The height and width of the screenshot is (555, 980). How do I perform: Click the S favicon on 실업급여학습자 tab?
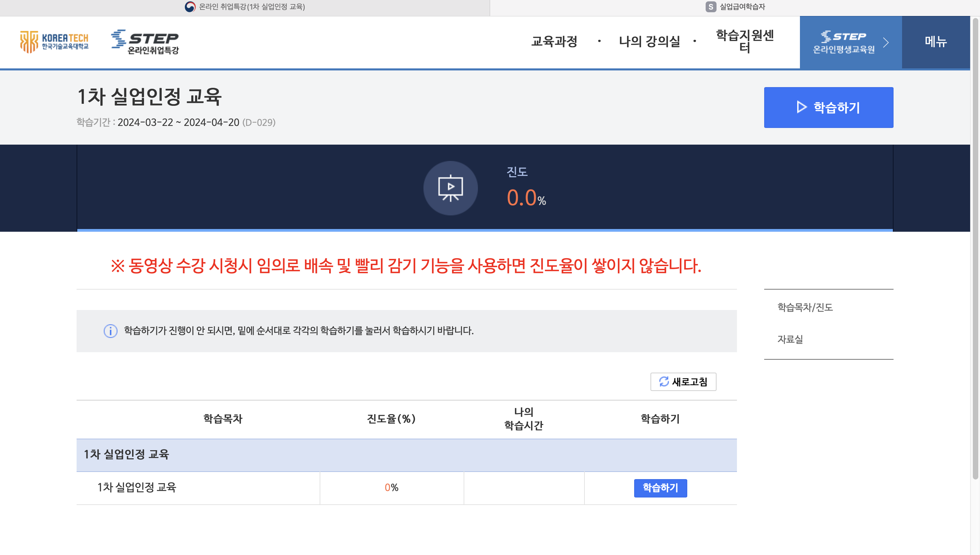coord(711,7)
